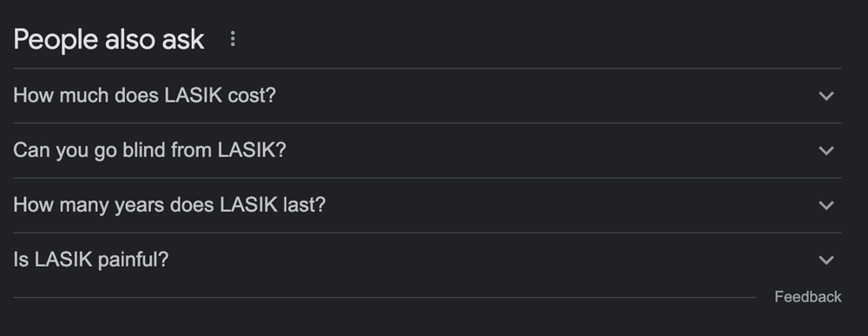Expand "Is LASIK painful?" question
868x336 pixels.
tap(427, 260)
